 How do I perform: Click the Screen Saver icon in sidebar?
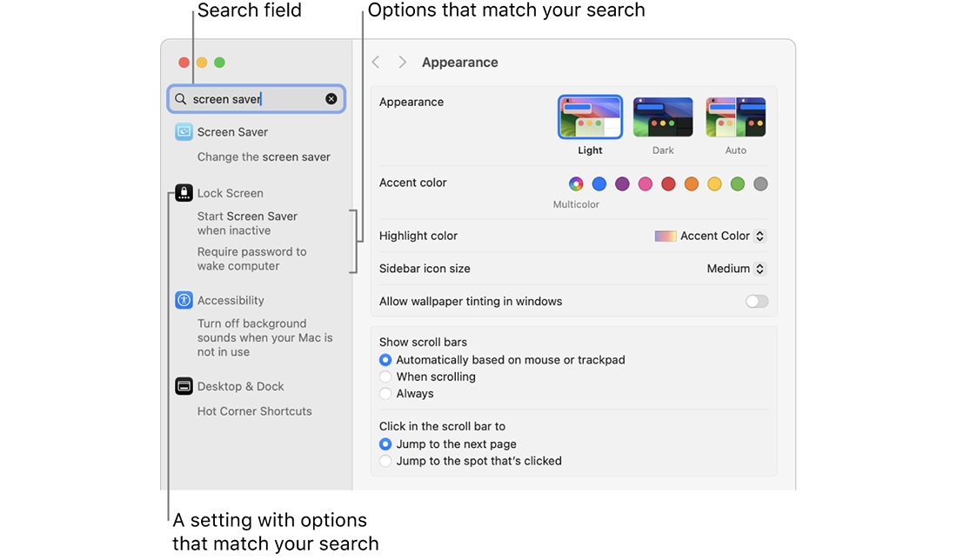[x=184, y=132]
